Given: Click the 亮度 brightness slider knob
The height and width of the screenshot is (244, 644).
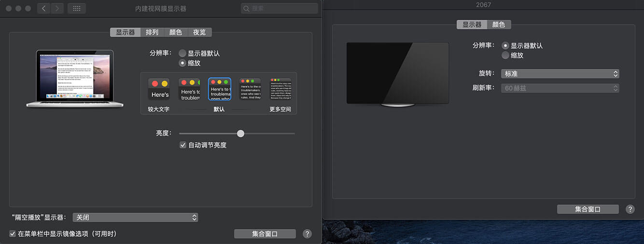Looking at the screenshot, I should (240, 134).
